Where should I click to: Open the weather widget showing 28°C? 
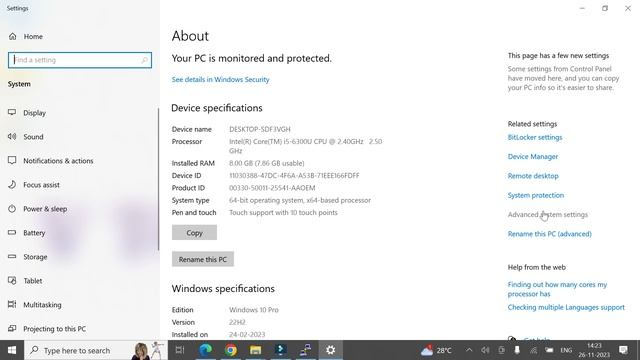pos(437,350)
